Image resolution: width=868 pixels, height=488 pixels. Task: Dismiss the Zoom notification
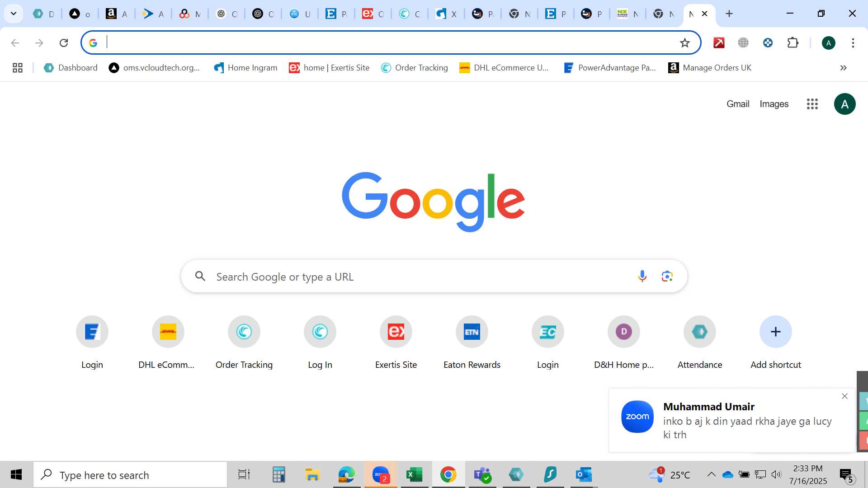pyautogui.click(x=844, y=396)
